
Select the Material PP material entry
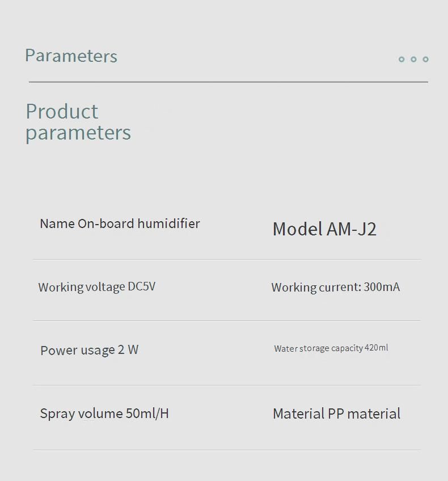tap(336, 414)
